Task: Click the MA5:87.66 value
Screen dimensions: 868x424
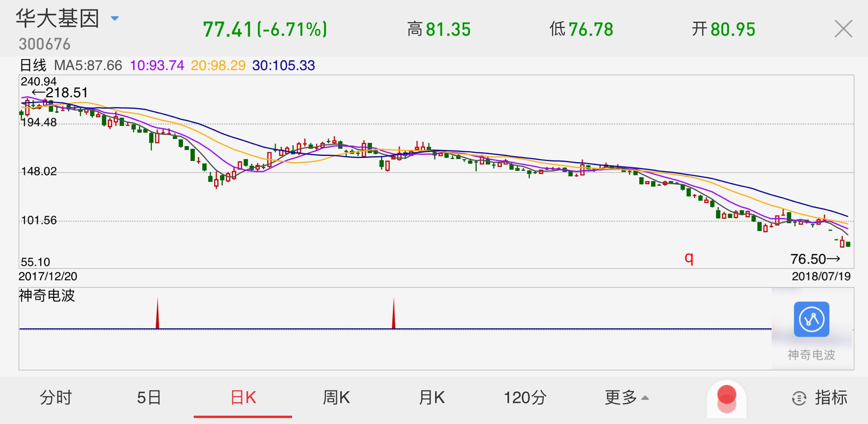Action: tap(88, 65)
